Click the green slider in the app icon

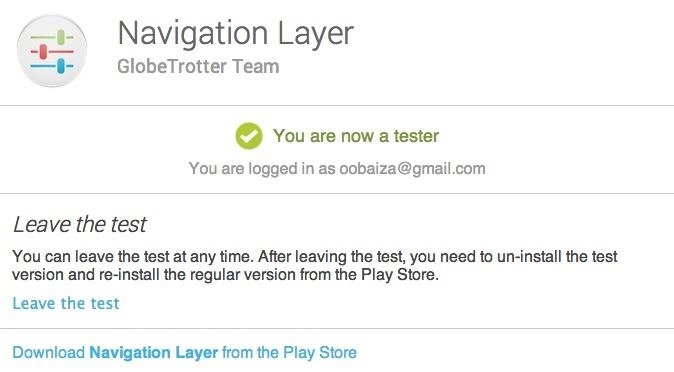pos(61,37)
